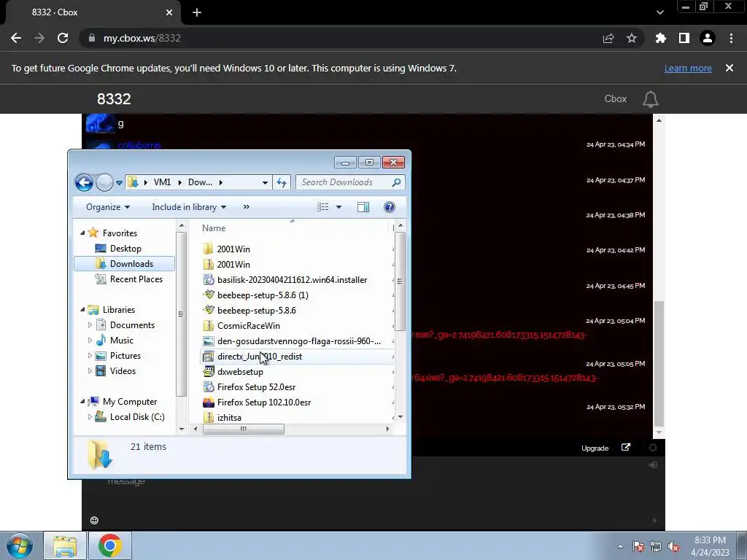Image resolution: width=747 pixels, height=560 pixels.
Task: Change your view icon in Explorer
Action: click(x=323, y=206)
